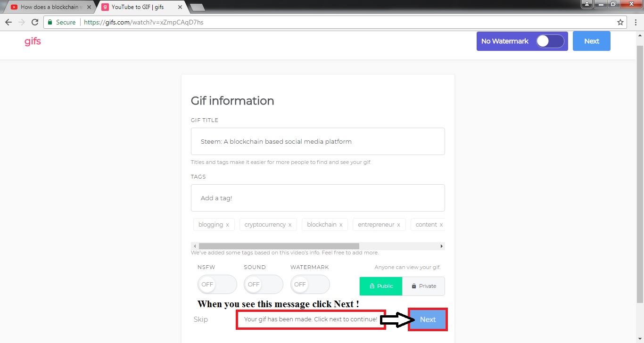This screenshot has height=343, width=644.
Task: Click the 'entrepreneur' tag chip
Action: [x=379, y=225]
